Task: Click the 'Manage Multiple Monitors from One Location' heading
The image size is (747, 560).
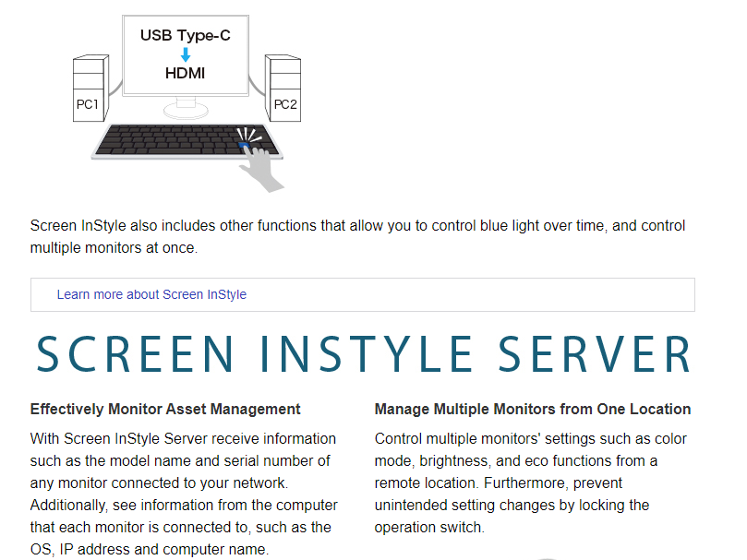Action: pyautogui.click(x=533, y=409)
